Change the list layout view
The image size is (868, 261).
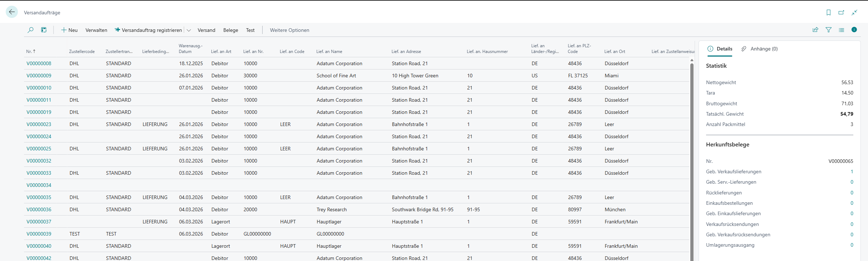(x=841, y=30)
